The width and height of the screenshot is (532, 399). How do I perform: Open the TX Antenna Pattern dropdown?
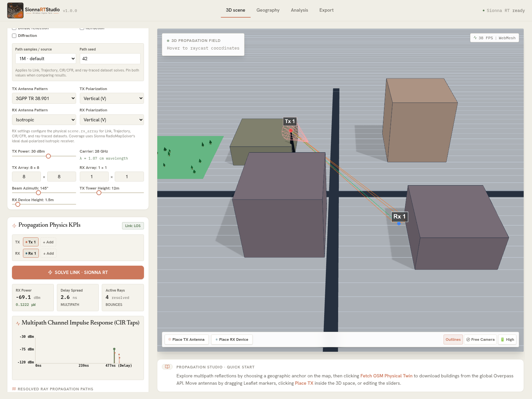[44, 98]
